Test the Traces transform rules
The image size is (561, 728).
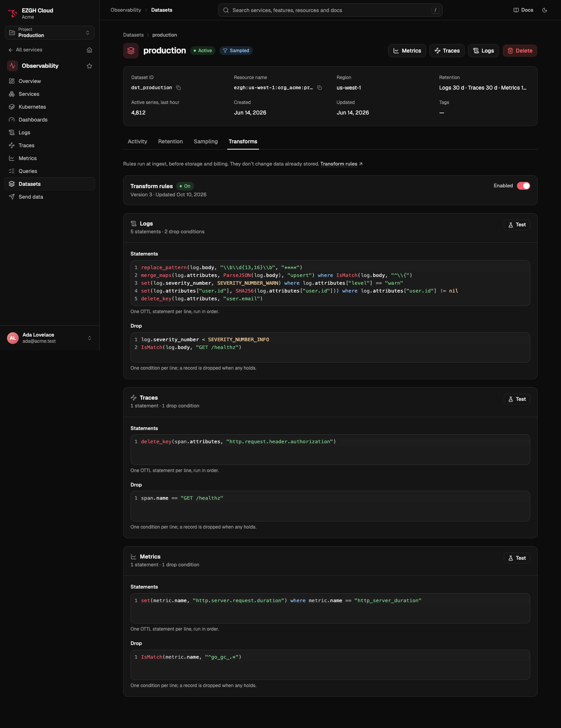coord(517,399)
